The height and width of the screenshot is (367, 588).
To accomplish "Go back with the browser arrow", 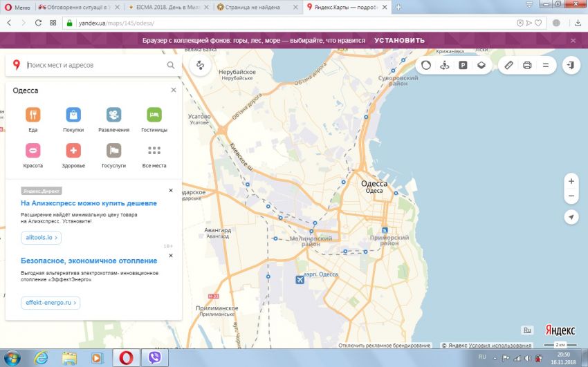I will pyautogui.click(x=10, y=23).
